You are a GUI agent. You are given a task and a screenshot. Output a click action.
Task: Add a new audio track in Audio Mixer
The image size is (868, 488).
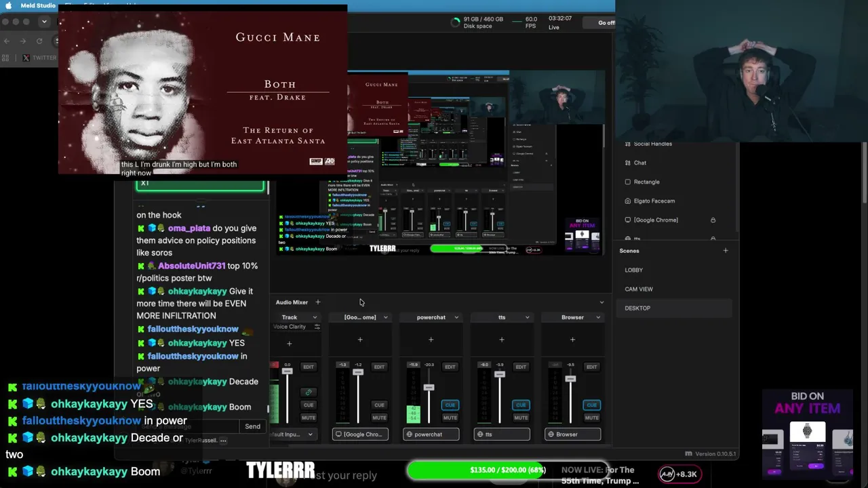[317, 302]
